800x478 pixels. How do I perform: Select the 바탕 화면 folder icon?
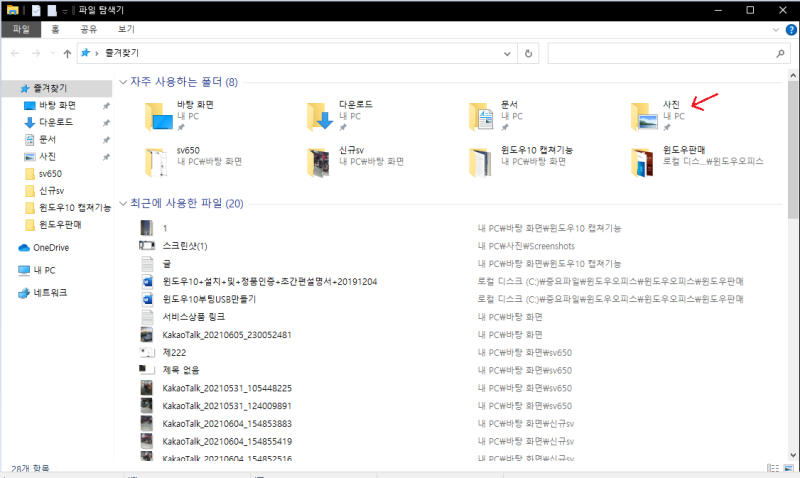[x=159, y=117]
